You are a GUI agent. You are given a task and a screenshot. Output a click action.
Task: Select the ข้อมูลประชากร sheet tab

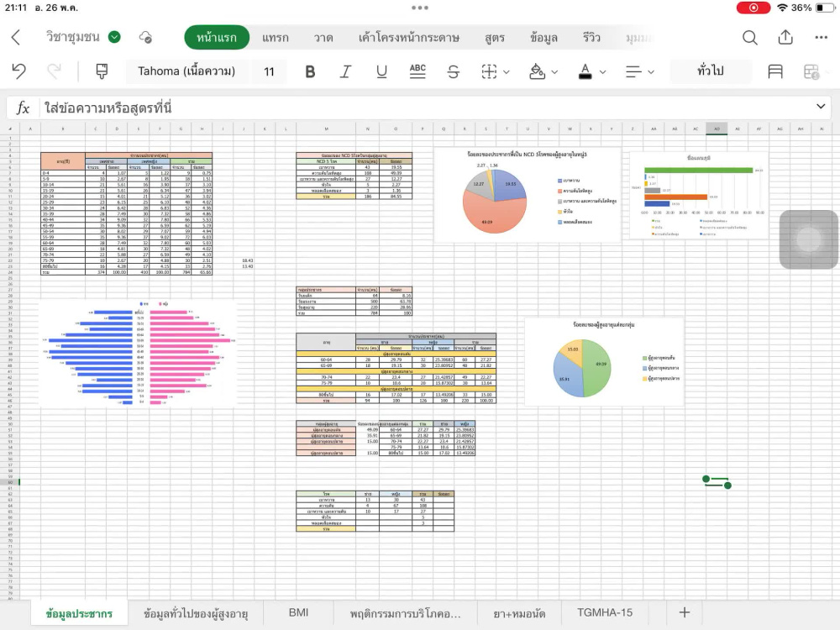[79, 613]
